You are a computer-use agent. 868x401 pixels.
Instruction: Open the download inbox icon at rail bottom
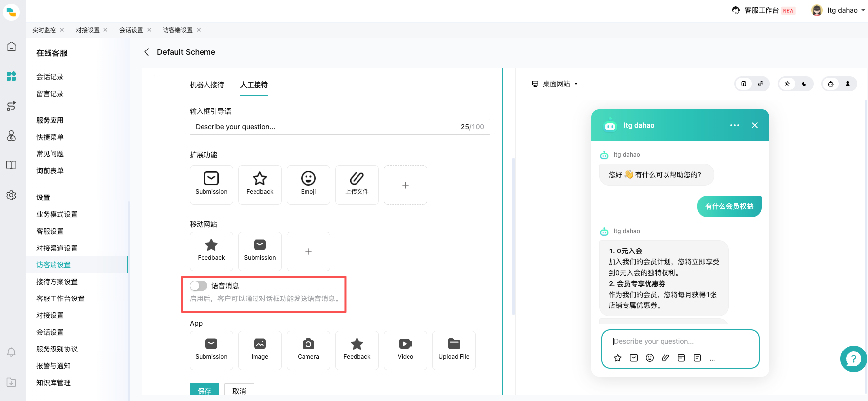click(11, 382)
